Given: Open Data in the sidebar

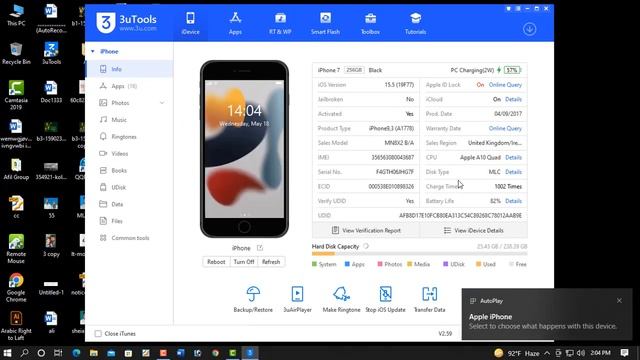Looking at the screenshot, I should click(x=129, y=204).
